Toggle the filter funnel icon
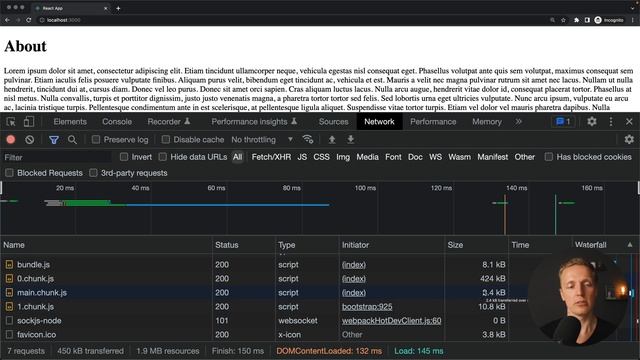This screenshot has height=360, width=640. [x=53, y=140]
